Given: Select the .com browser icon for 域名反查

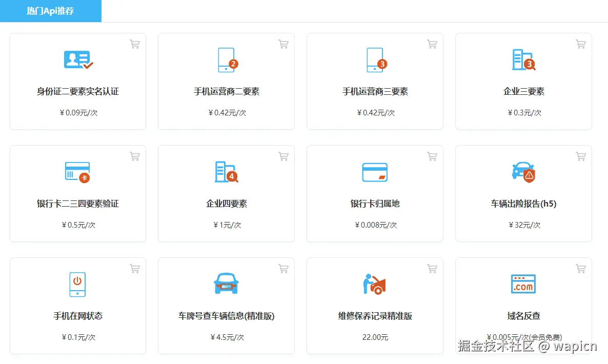Looking at the screenshot, I should (523, 284).
